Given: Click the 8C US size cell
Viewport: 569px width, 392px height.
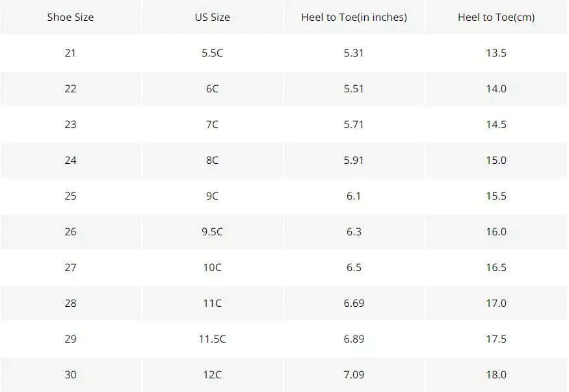Looking at the screenshot, I should (x=212, y=161).
